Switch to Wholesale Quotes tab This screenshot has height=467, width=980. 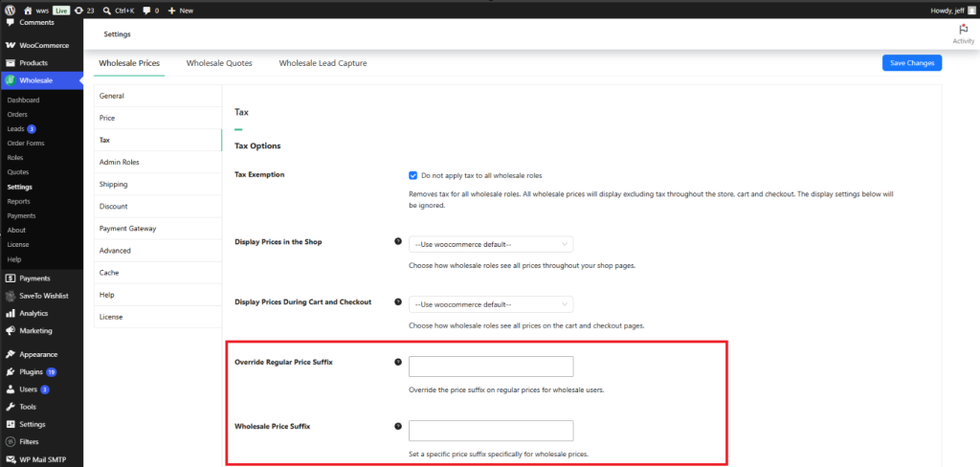pos(219,63)
